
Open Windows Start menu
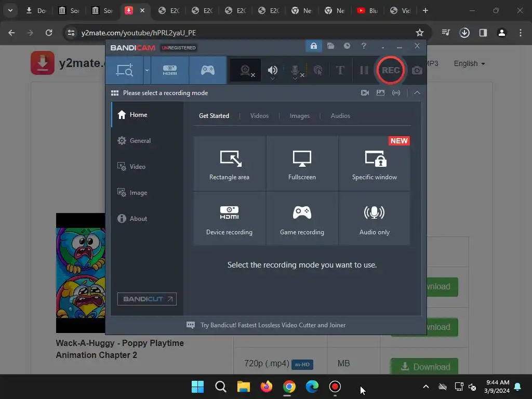197,387
